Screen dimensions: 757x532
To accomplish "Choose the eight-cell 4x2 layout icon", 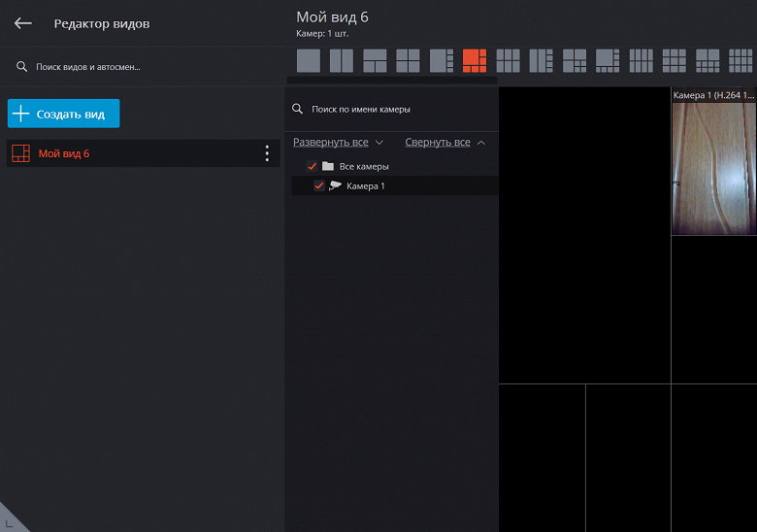I will 642,61.
